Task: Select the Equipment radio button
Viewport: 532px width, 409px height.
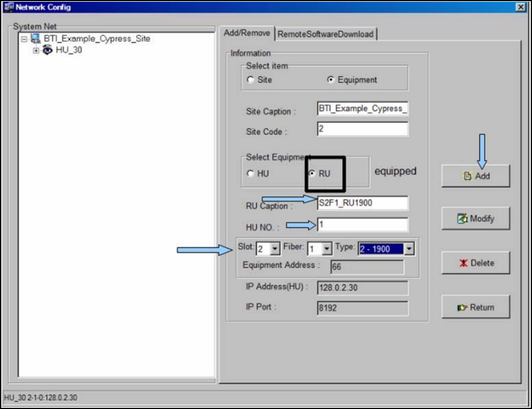Action: pos(330,79)
